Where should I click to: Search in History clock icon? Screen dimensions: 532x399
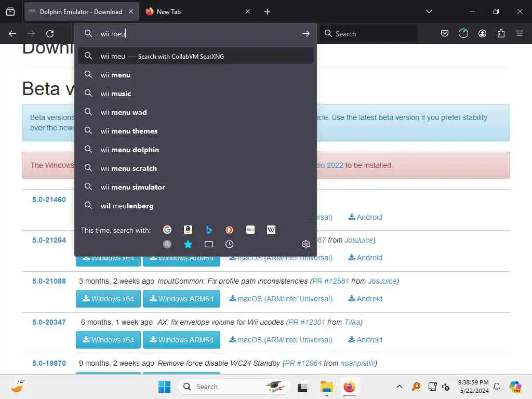click(229, 244)
